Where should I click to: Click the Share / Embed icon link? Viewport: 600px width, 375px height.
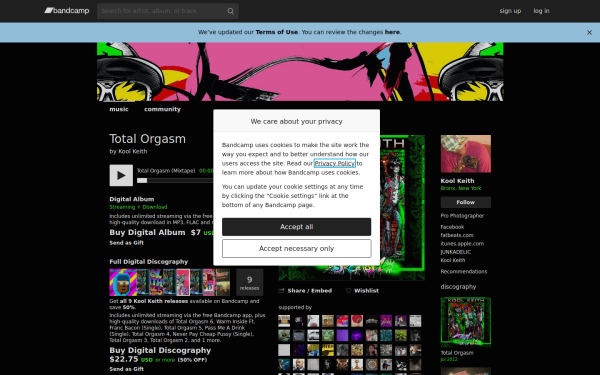click(305, 290)
